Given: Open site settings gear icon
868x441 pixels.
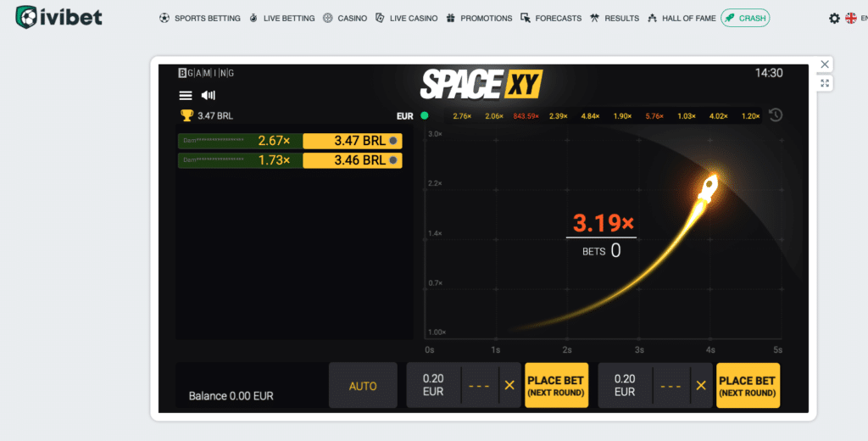Looking at the screenshot, I should [834, 19].
